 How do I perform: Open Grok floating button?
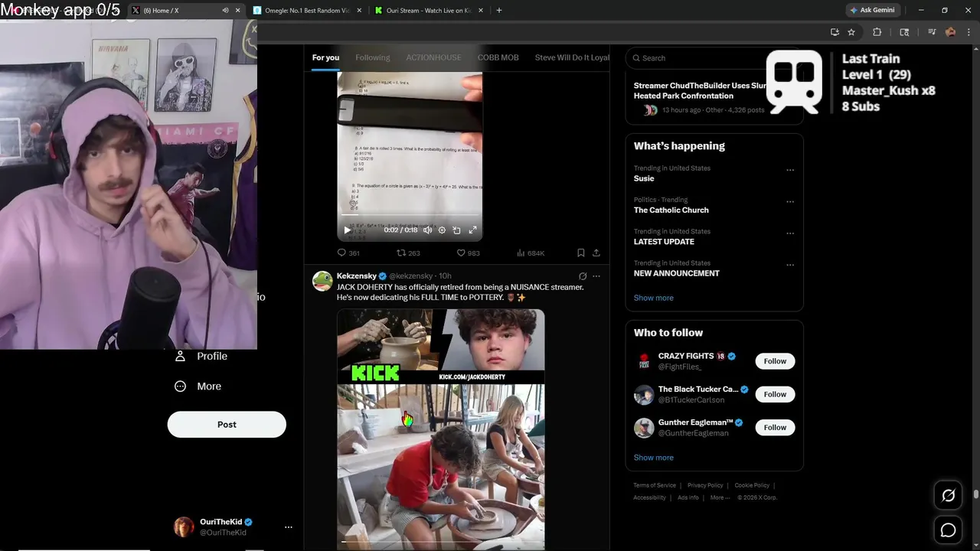tap(948, 496)
